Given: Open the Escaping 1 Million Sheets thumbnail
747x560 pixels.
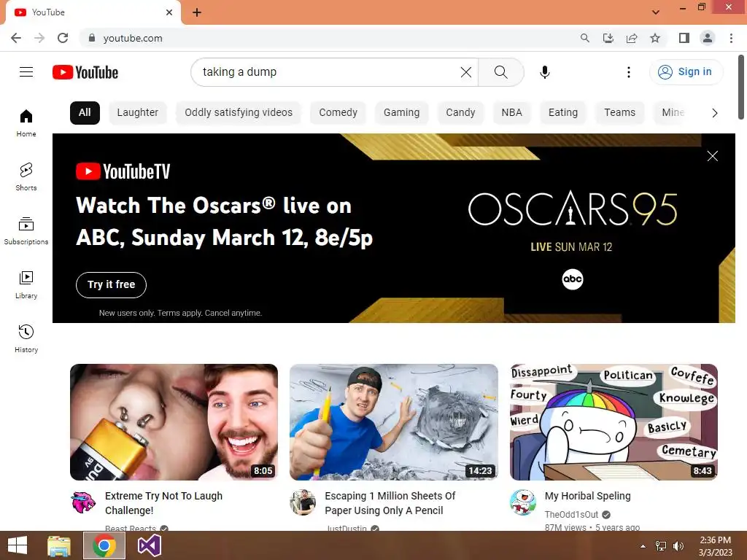Looking at the screenshot, I should point(393,422).
